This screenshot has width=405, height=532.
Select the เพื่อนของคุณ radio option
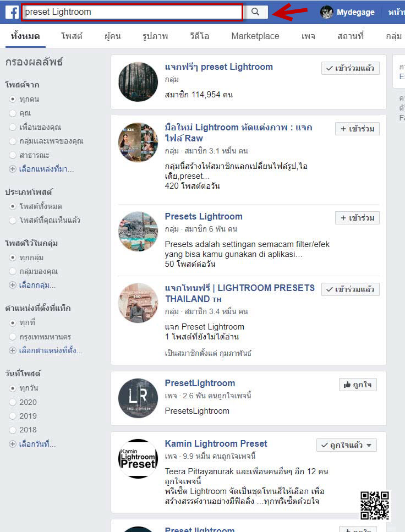click(x=13, y=127)
